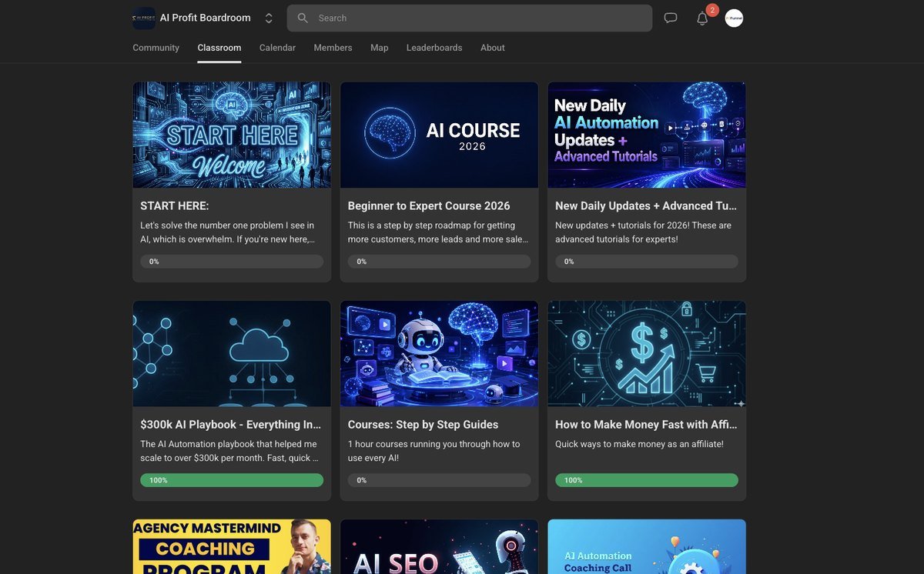Open the chat messages icon

671,18
